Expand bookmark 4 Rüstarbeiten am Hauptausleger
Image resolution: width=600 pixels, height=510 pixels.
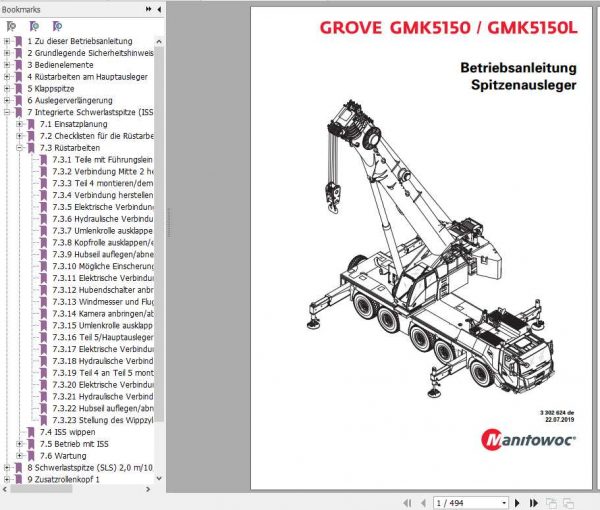pyautogui.click(x=7, y=77)
